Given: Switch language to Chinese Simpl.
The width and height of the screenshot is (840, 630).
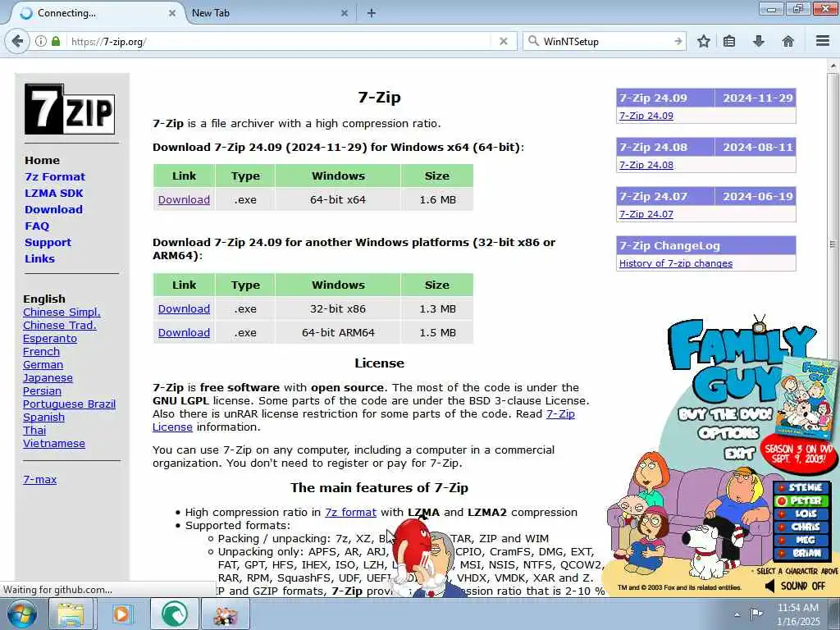Looking at the screenshot, I should pyautogui.click(x=62, y=313).
